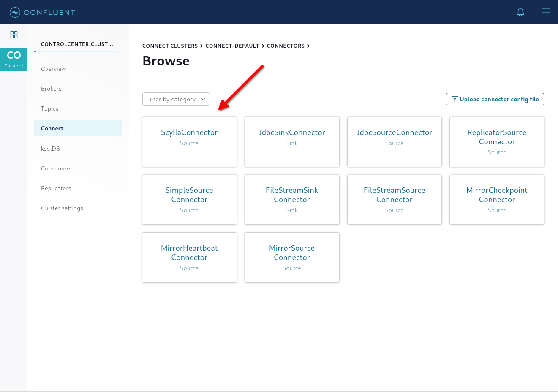The width and height of the screenshot is (558, 392).
Task: Go to Brokers in the sidebar
Action: tap(51, 89)
